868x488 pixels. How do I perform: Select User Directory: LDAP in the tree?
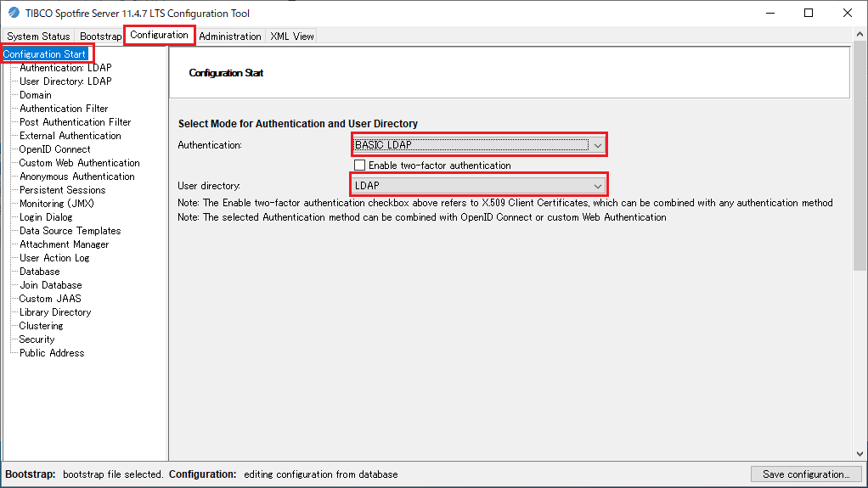65,81
